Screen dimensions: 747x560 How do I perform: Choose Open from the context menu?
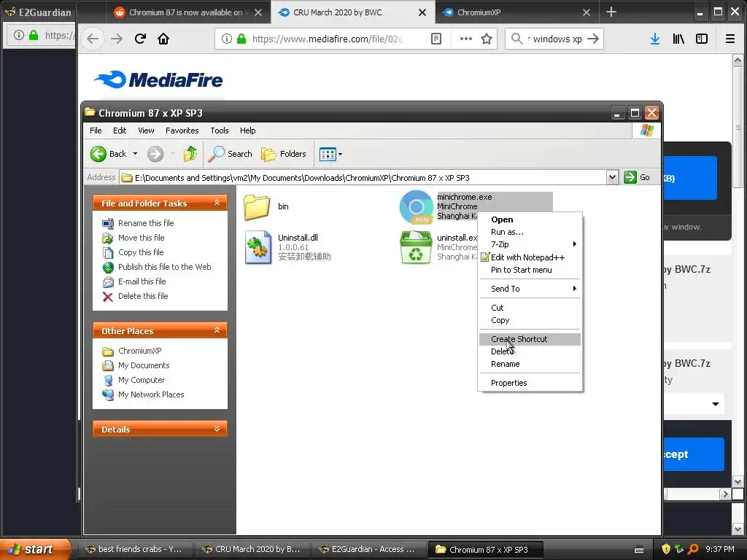[x=530, y=219]
